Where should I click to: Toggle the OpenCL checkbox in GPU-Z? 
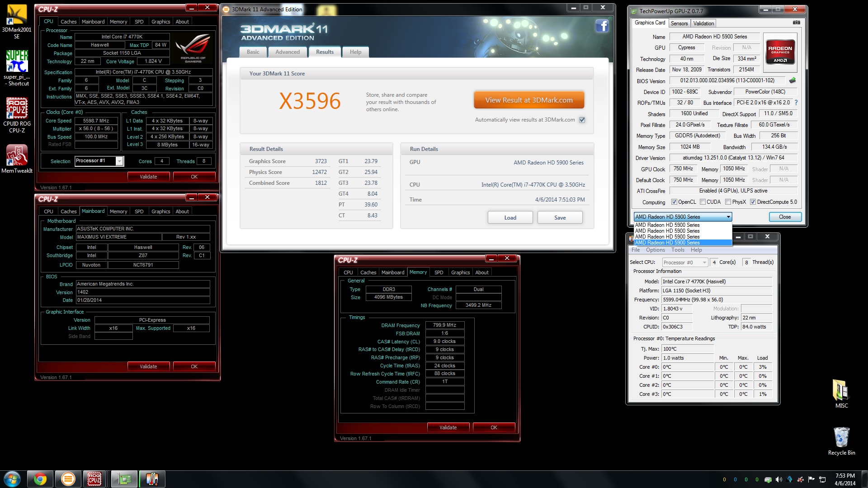click(x=674, y=202)
